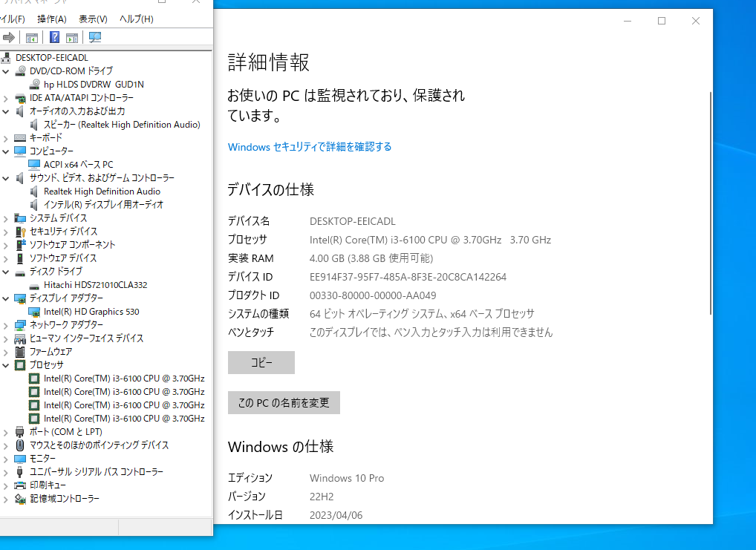756x550 pixels.
Task: Open the 操作(A) menu
Action: [x=52, y=19]
